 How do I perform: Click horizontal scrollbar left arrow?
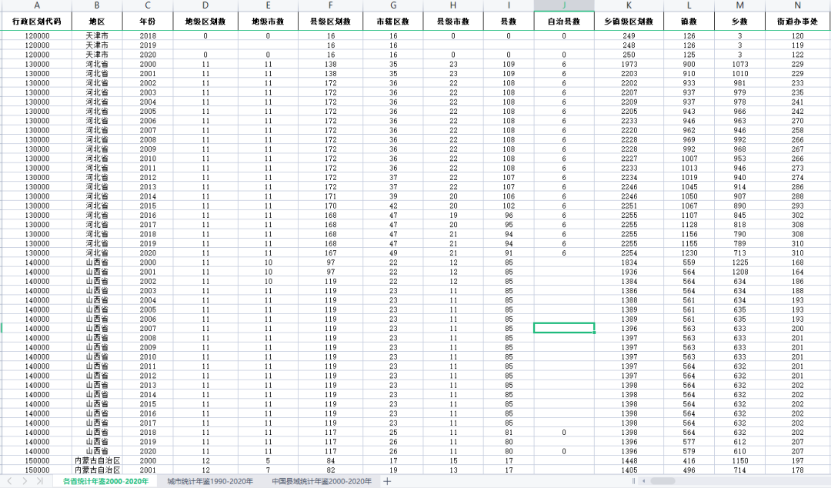tap(644, 481)
